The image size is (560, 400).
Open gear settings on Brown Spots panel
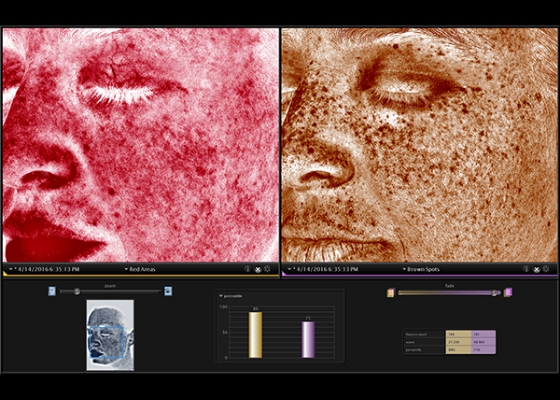[545, 269]
